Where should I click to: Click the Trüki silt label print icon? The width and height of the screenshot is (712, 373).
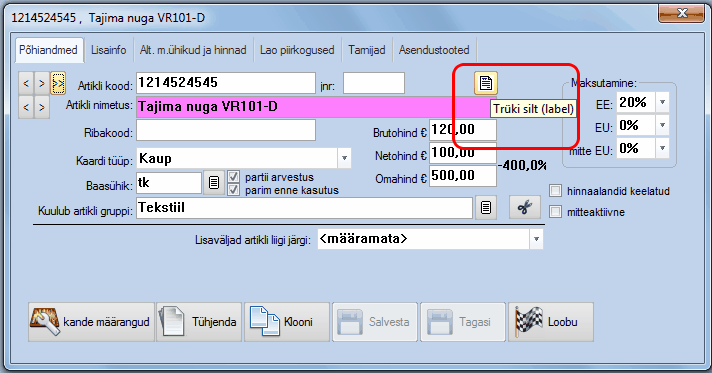pos(485,83)
